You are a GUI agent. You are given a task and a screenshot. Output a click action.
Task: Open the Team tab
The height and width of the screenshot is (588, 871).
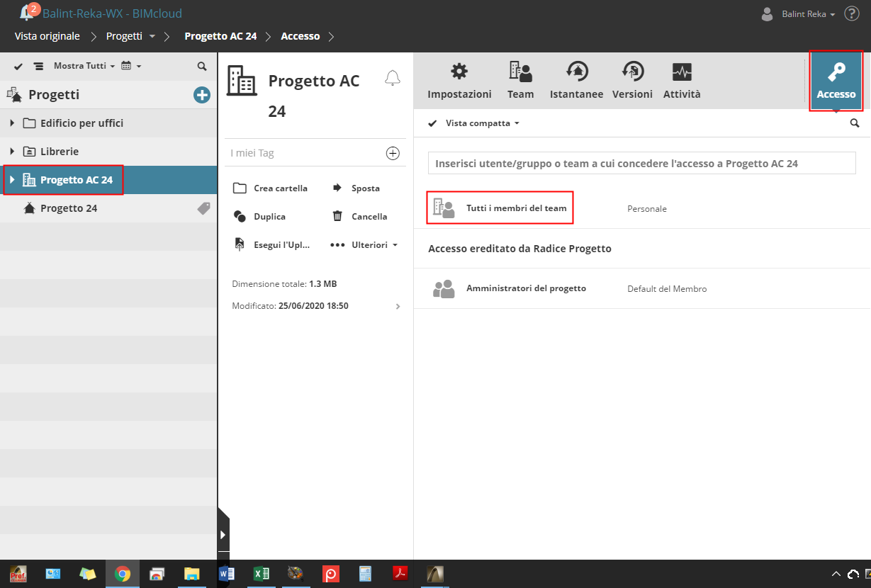(521, 81)
